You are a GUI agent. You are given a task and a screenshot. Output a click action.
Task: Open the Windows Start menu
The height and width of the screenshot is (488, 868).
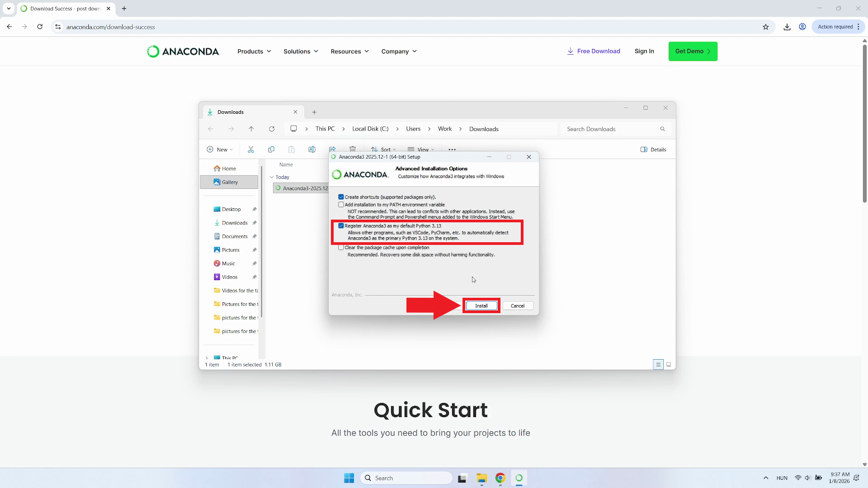click(x=349, y=478)
